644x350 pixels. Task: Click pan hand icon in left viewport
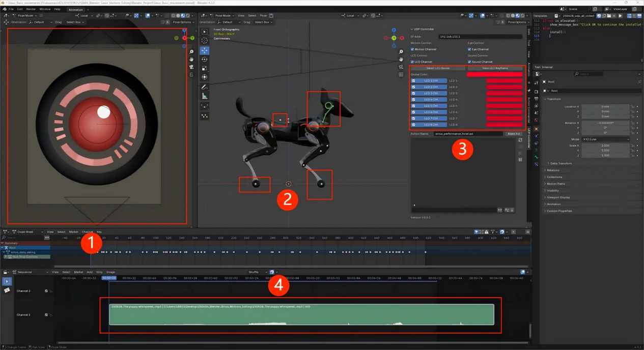tap(191, 60)
